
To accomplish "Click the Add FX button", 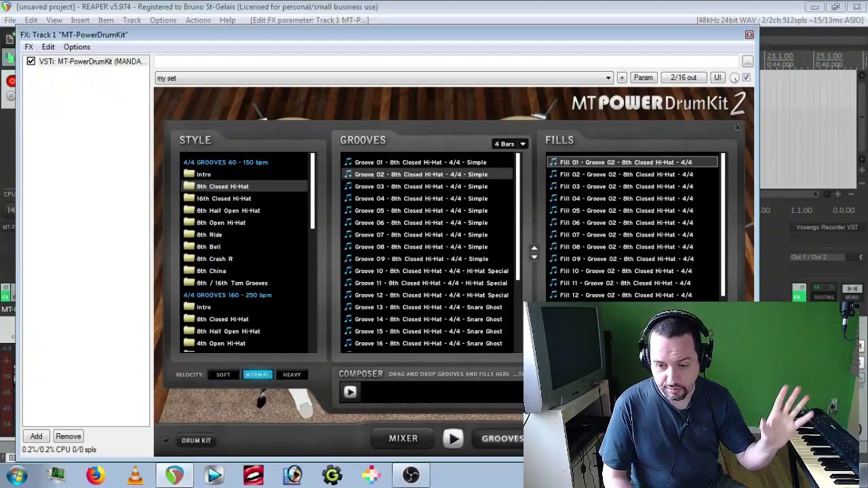I will [36, 436].
